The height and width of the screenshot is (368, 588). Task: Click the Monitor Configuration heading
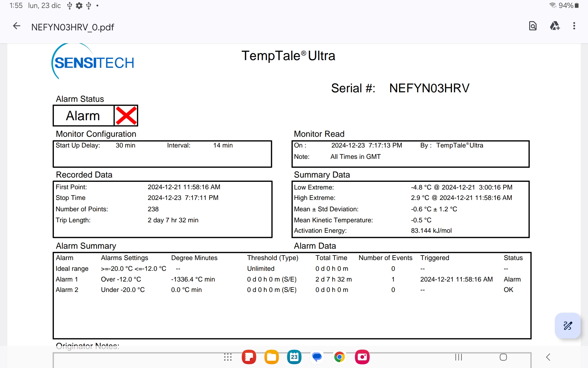coord(96,134)
